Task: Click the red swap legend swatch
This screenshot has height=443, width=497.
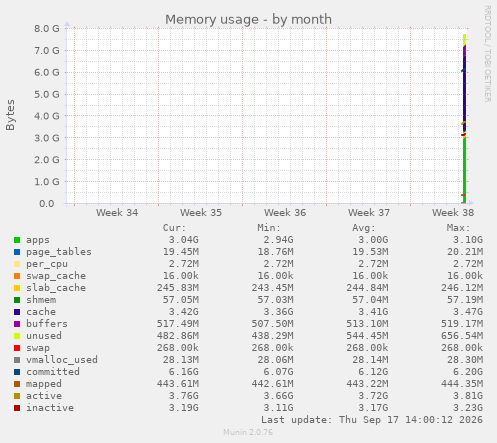Action: (x=17, y=348)
